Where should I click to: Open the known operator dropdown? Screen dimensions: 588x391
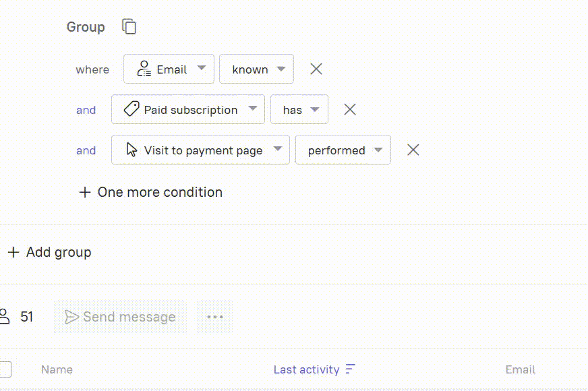(x=256, y=69)
